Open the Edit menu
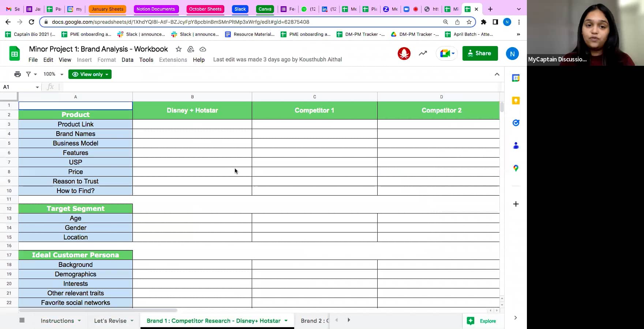This screenshot has height=329, width=644. click(x=48, y=60)
